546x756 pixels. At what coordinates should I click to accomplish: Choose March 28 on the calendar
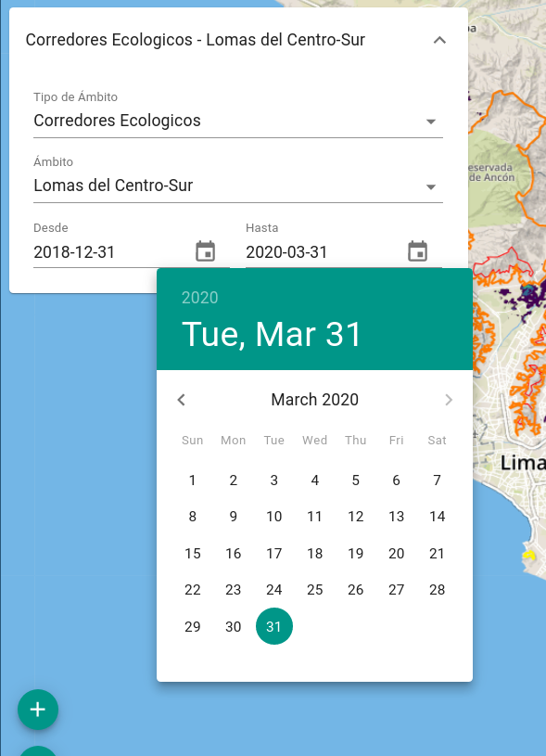pos(438,590)
